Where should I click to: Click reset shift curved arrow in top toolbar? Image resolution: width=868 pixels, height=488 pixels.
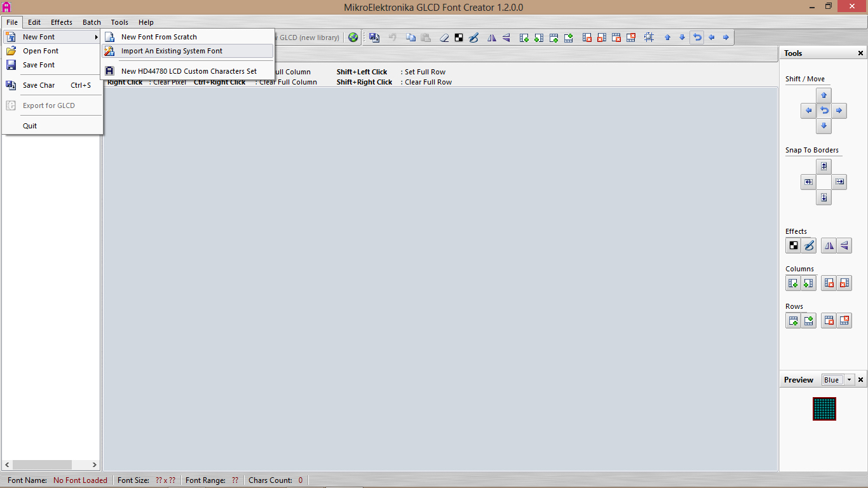click(697, 37)
